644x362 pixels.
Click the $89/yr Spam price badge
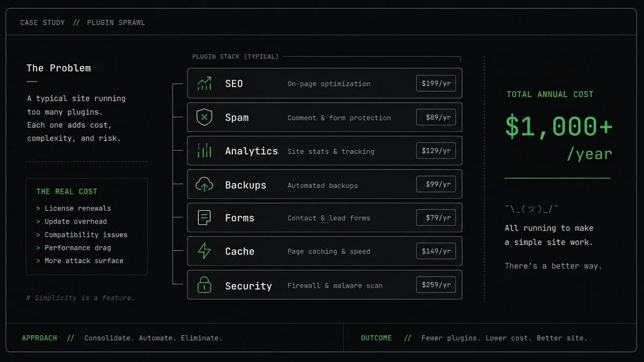(x=436, y=117)
